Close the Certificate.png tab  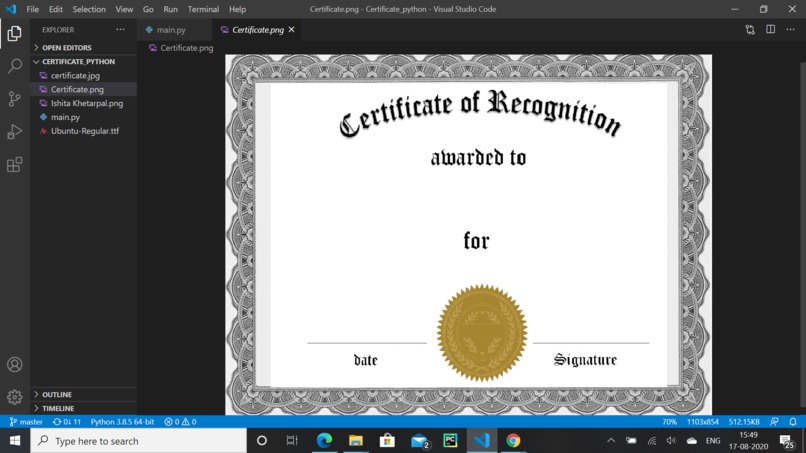[x=291, y=30]
